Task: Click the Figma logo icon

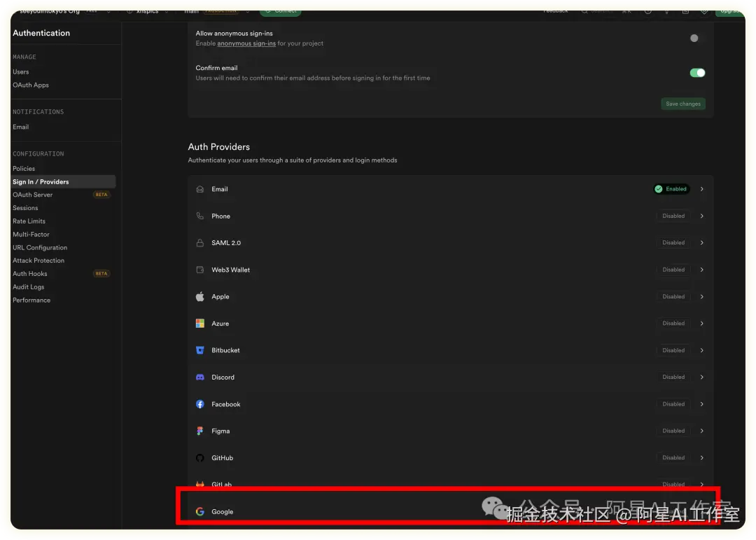Action: pyautogui.click(x=200, y=431)
